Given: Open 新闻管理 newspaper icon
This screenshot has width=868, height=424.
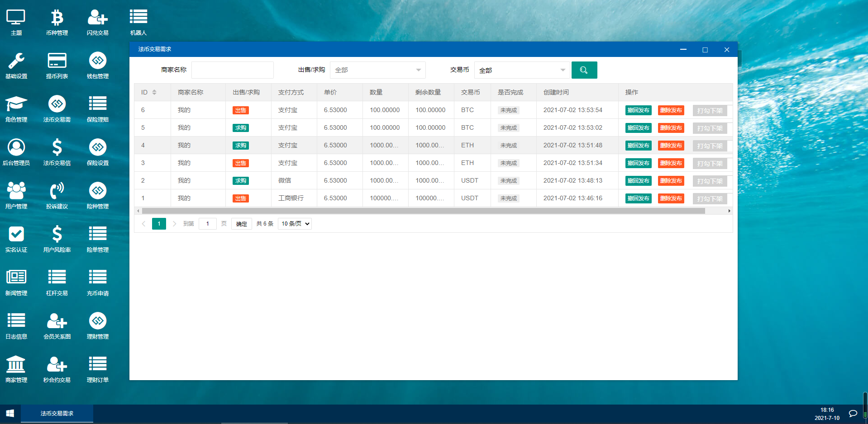Looking at the screenshot, I should click(x=16, y=283).
